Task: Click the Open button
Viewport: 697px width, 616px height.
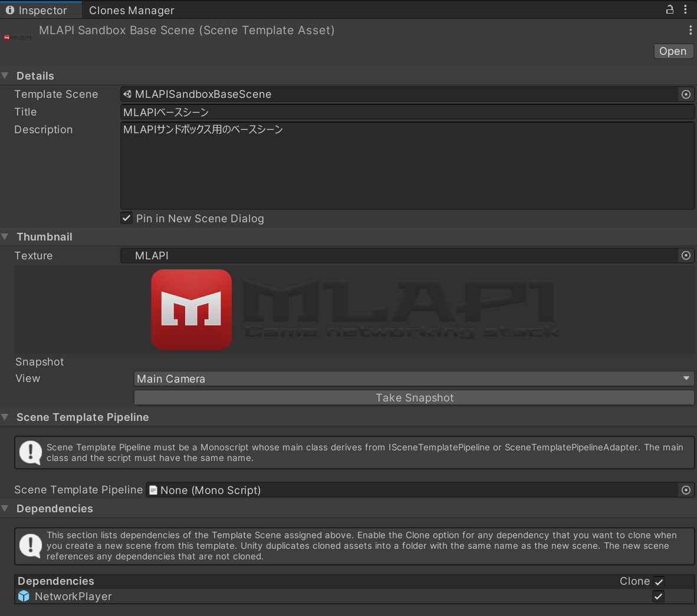Action: pos(673,51)
